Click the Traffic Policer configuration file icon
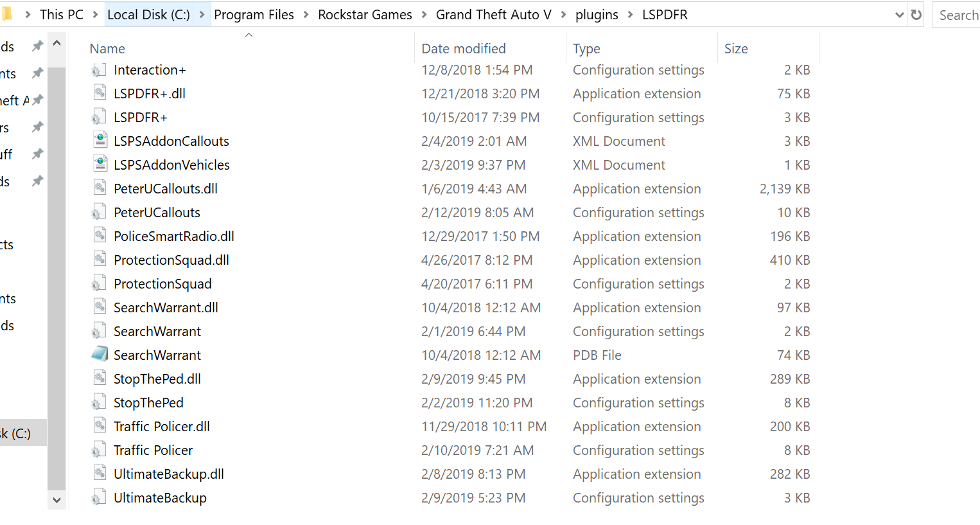 (x=99, y=450)
